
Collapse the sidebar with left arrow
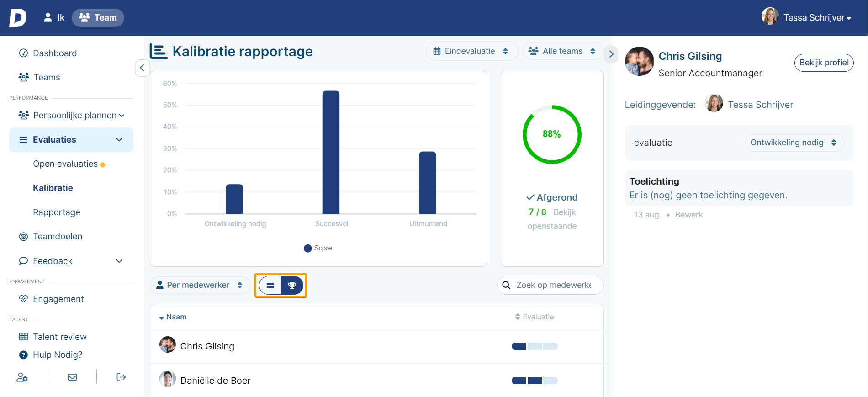[x=142, y=68]
